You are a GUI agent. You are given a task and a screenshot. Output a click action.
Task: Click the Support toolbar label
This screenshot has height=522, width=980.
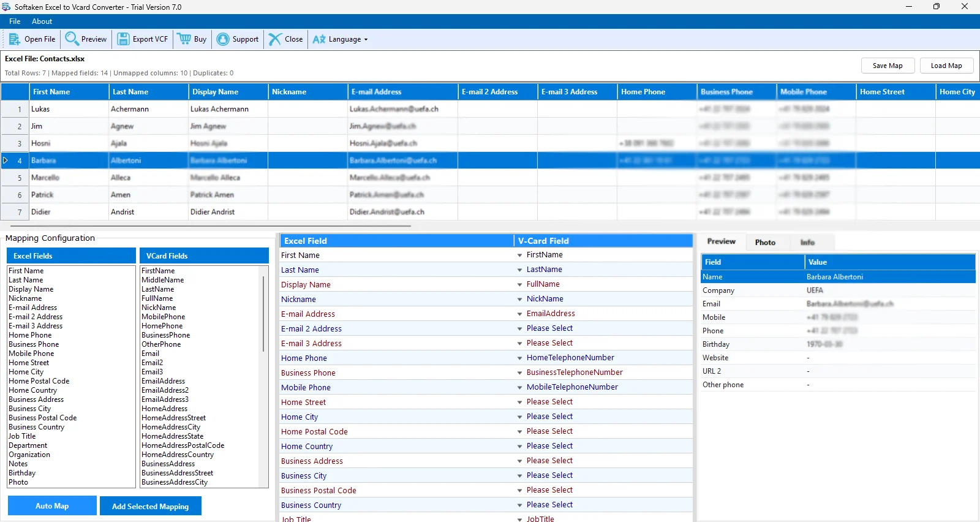pos(245,39)
